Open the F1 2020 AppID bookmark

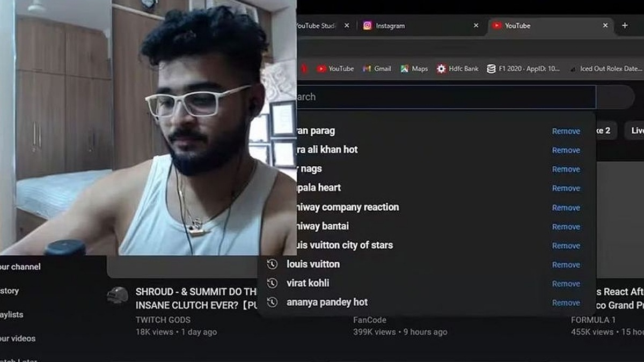point(523,69)
